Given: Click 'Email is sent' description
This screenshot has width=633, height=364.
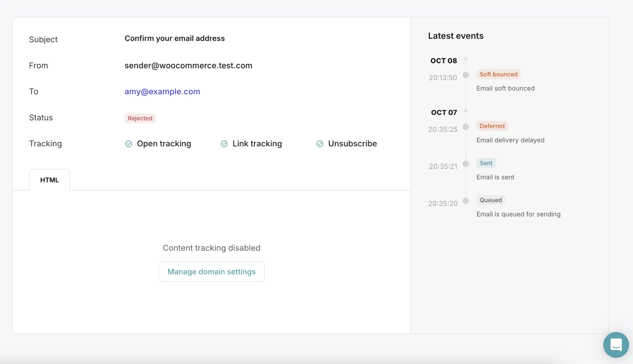Looking at the screenshot, I should pyautogui.click(x=495, y=177).
